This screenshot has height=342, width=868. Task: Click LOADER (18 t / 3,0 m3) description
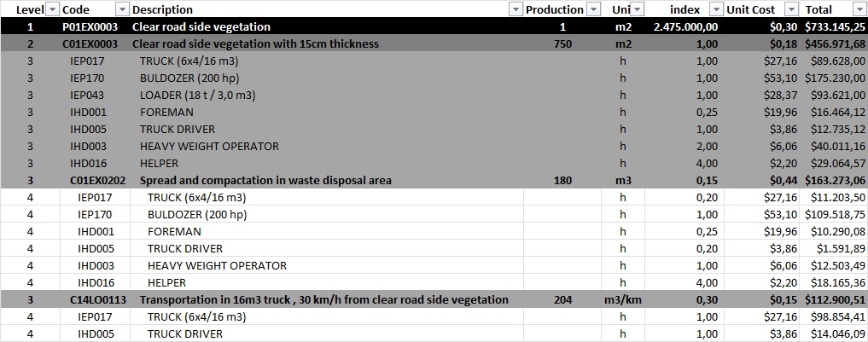[198, 96]
